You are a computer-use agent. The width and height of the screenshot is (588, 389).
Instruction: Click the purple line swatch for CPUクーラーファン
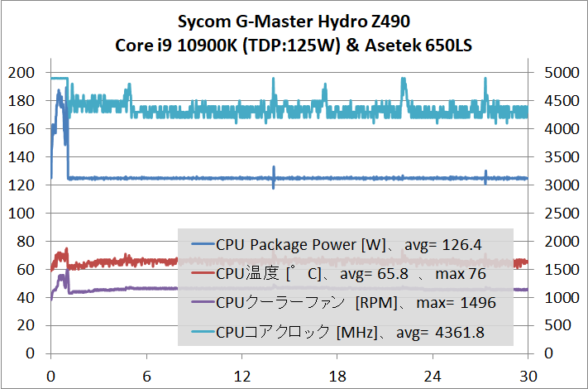tap(203, 301)
